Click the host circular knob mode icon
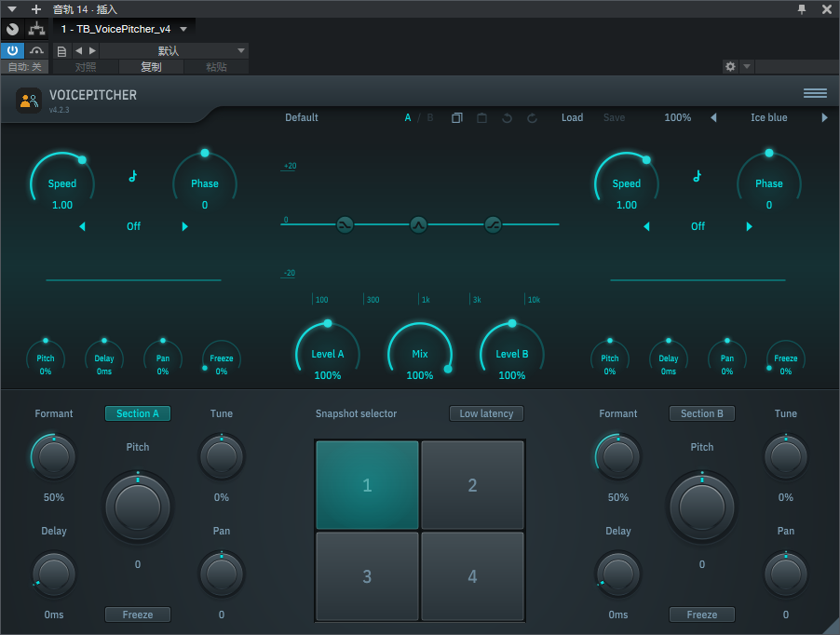 [12, 29]
